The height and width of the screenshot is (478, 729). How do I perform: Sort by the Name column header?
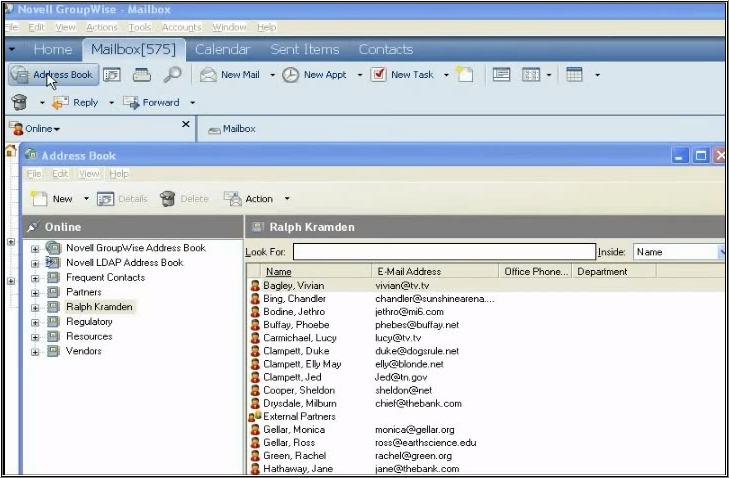[x=316, y=272]
